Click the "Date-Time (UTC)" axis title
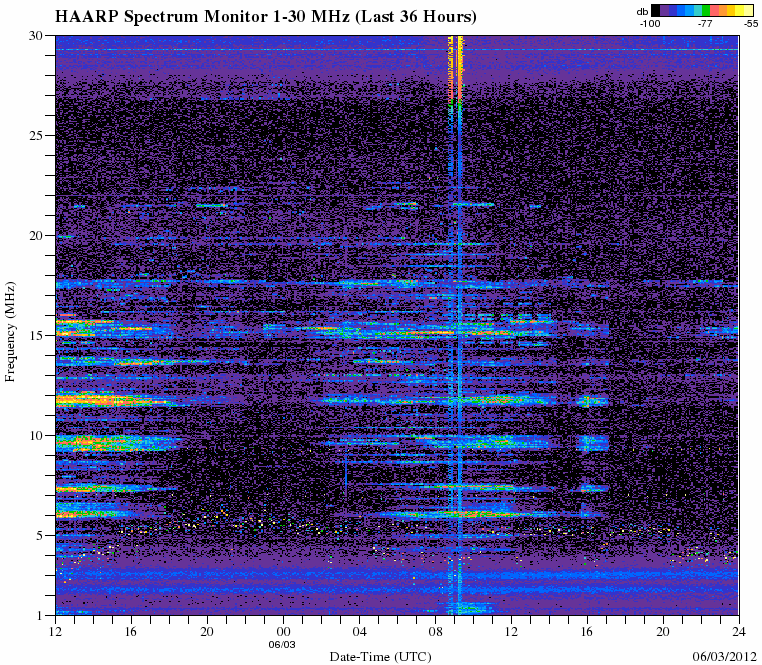Screen dimensions: 762x665 tap(381, 657)
